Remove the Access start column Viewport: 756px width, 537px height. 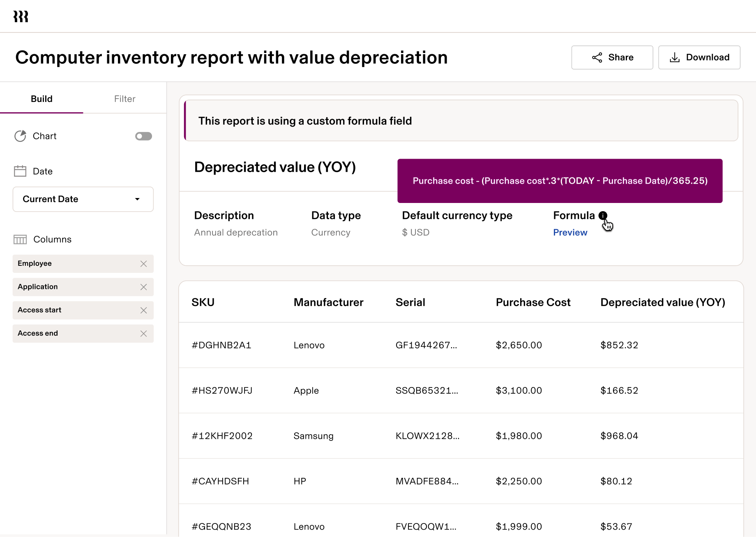144,310
